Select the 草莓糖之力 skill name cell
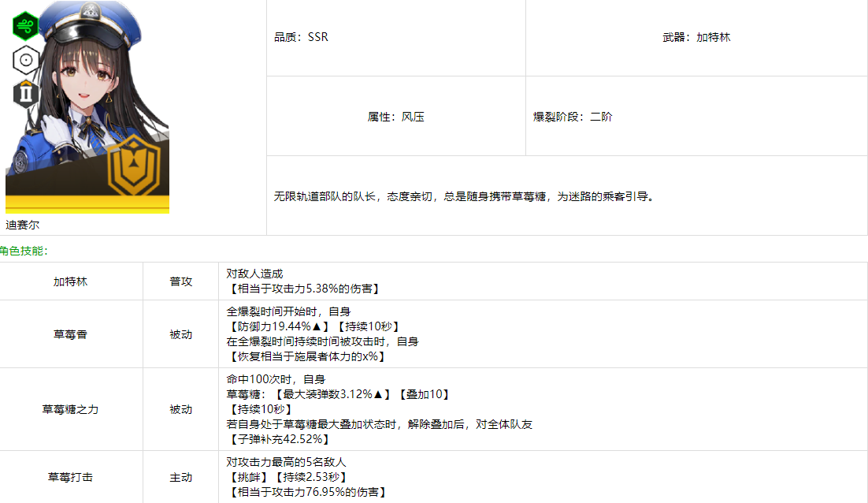This screenshot has width=868, height=503. [71, 409]
